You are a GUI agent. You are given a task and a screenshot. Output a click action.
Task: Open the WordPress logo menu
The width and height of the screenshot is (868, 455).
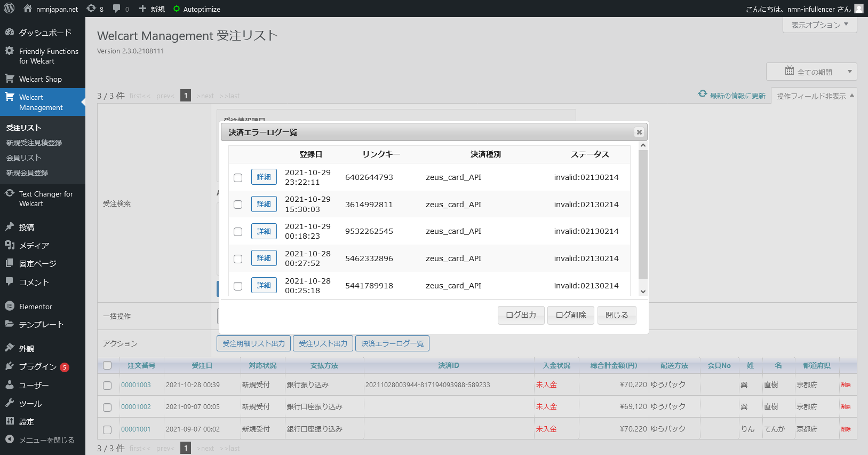coord(9,9)
